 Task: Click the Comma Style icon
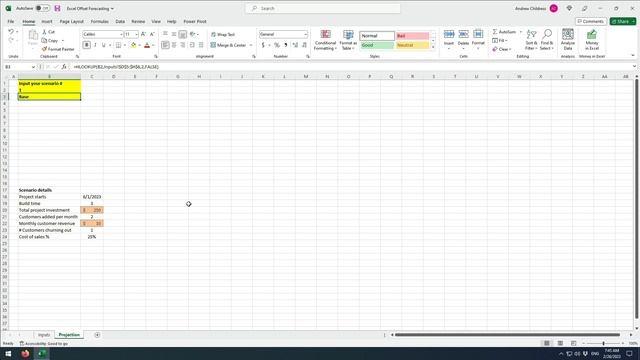tap(286, 45)
